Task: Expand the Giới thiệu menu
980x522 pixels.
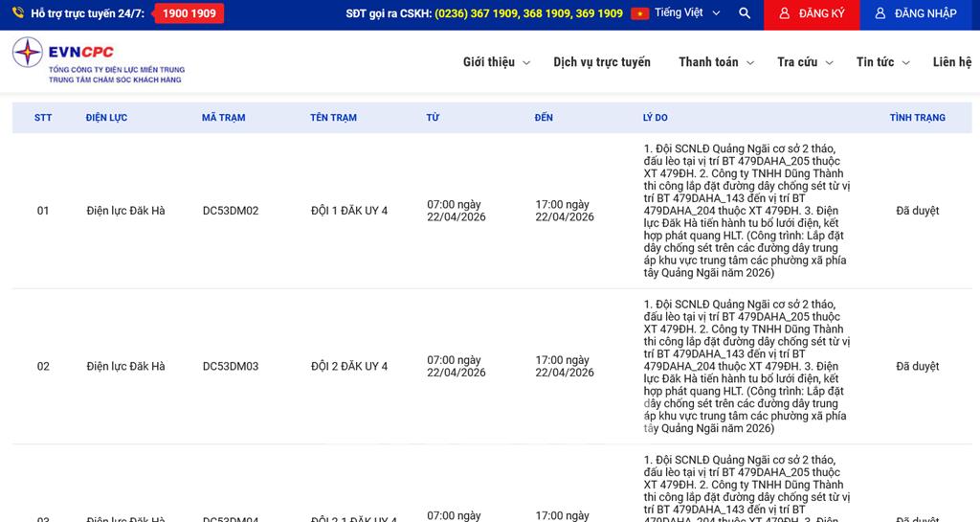Action: [x=496, y=62]
